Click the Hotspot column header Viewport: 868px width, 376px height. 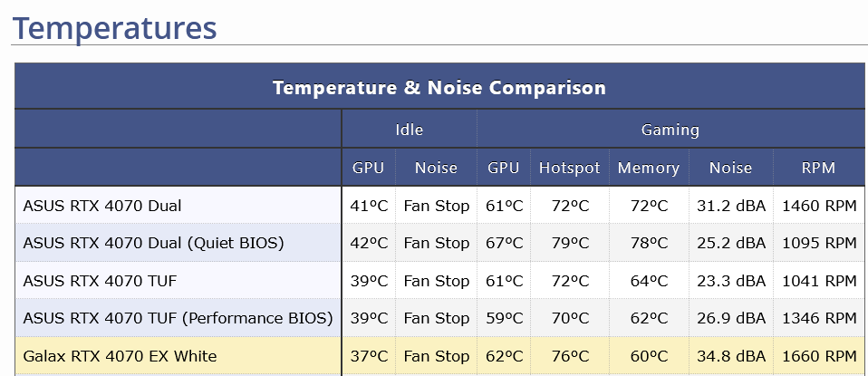pos(569,168)
